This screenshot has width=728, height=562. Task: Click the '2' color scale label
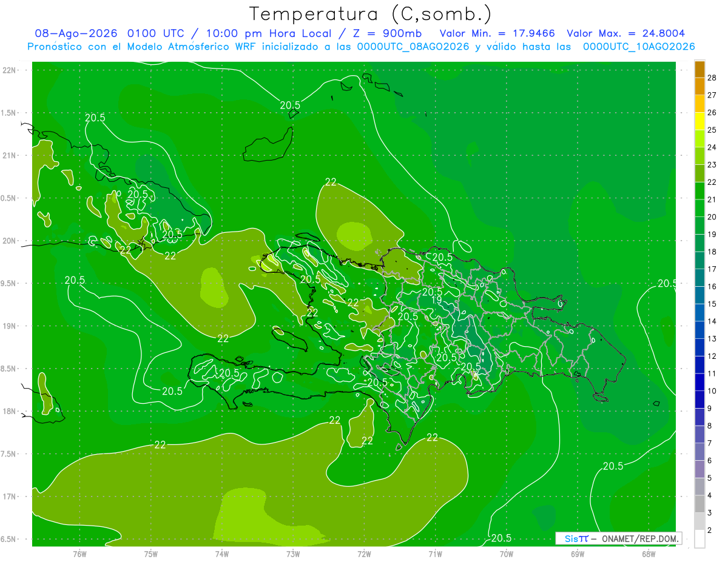click(x=710, y=530)
